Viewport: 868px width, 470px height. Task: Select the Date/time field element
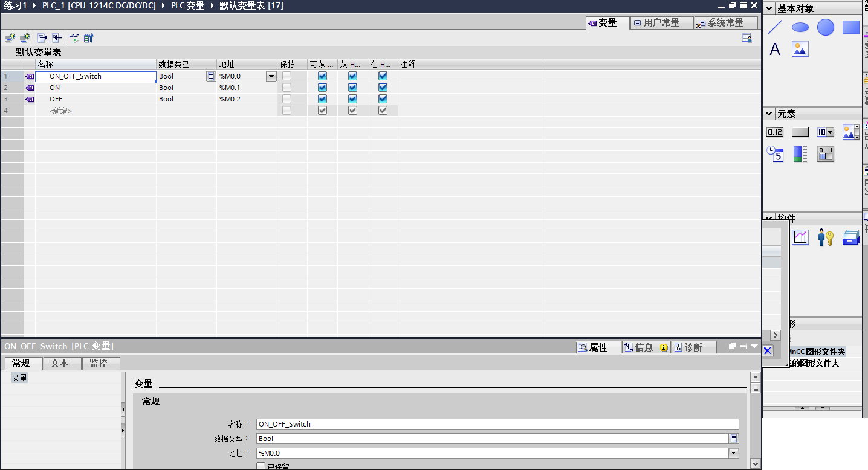pos(775,154)
